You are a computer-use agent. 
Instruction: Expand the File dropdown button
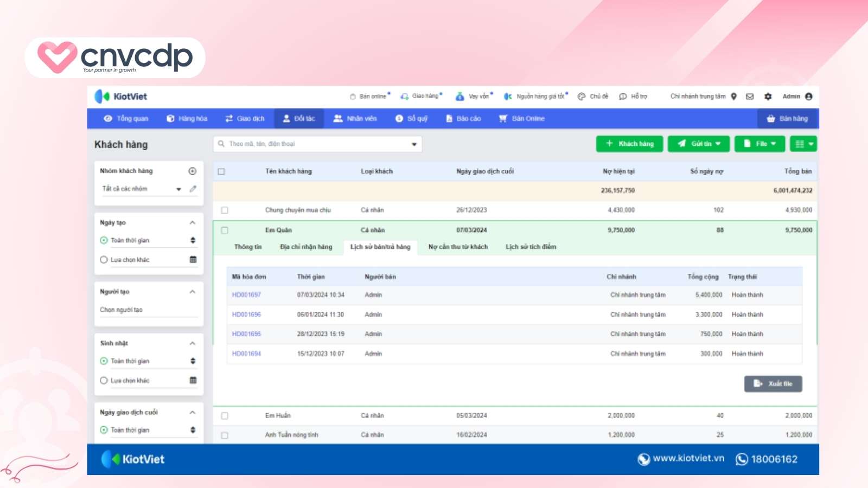pos(759,144)
